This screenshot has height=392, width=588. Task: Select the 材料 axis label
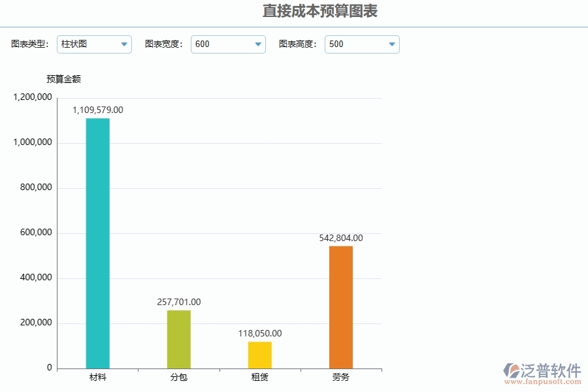click(97, 378)
